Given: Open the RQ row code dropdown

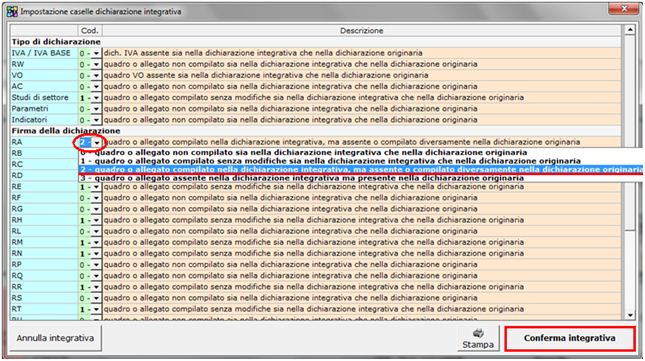Looking at the screenshot, I should pyautogui.click(x=96, y=276).
